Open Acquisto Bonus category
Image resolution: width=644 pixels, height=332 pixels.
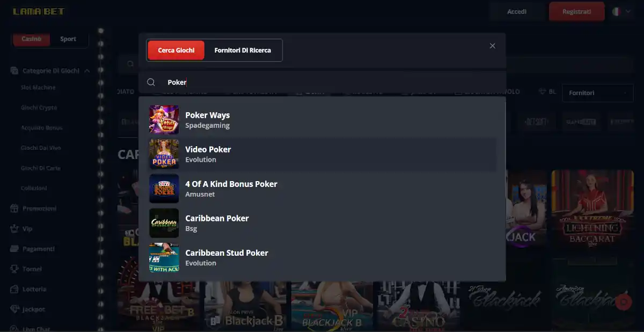41,128
